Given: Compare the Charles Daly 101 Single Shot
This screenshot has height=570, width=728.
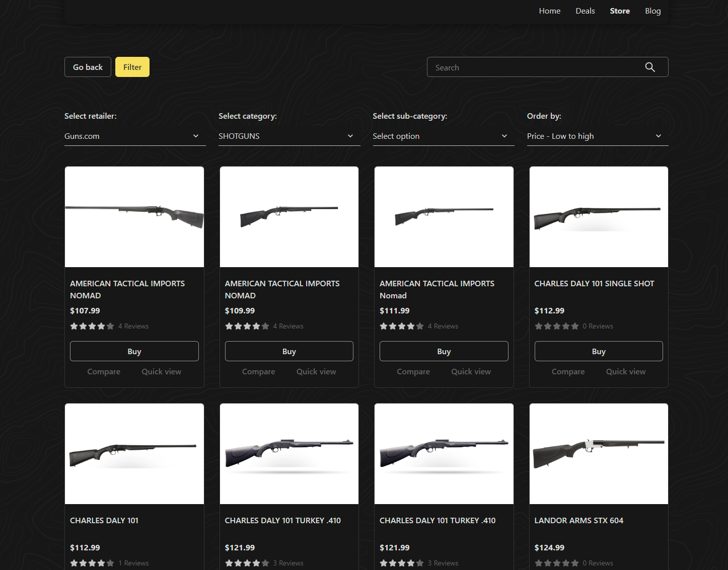Looking at the screenshot, I should (568, 372).
